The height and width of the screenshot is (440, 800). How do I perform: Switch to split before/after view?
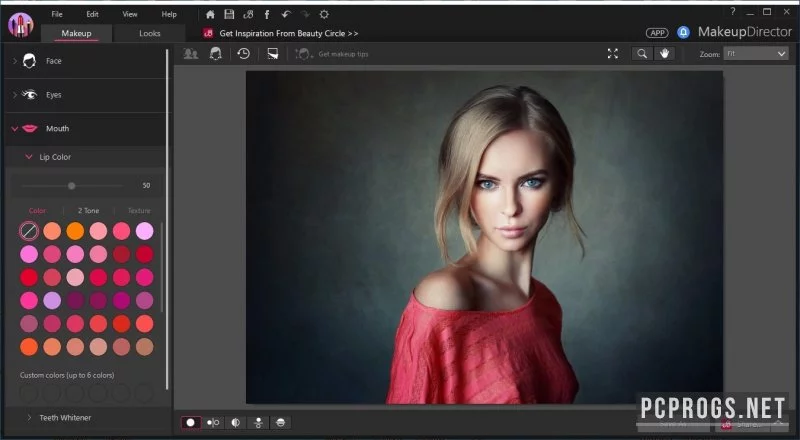(236, 423)
